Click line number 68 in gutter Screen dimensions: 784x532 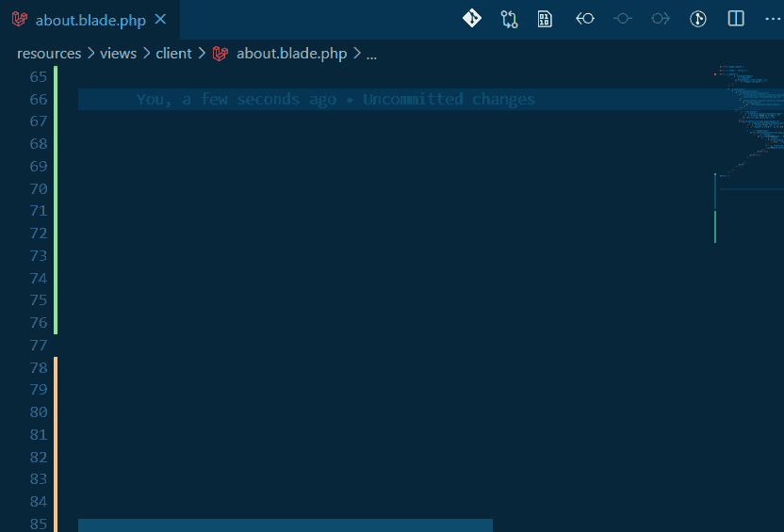39,144
